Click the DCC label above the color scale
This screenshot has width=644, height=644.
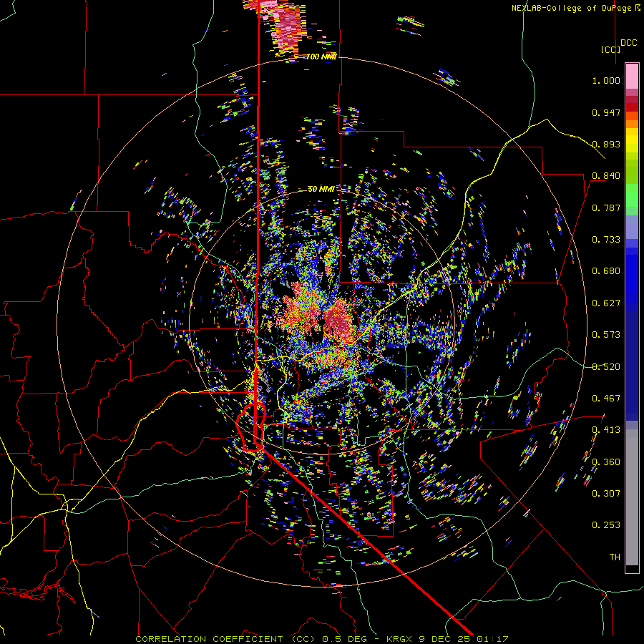pos(628,43)
